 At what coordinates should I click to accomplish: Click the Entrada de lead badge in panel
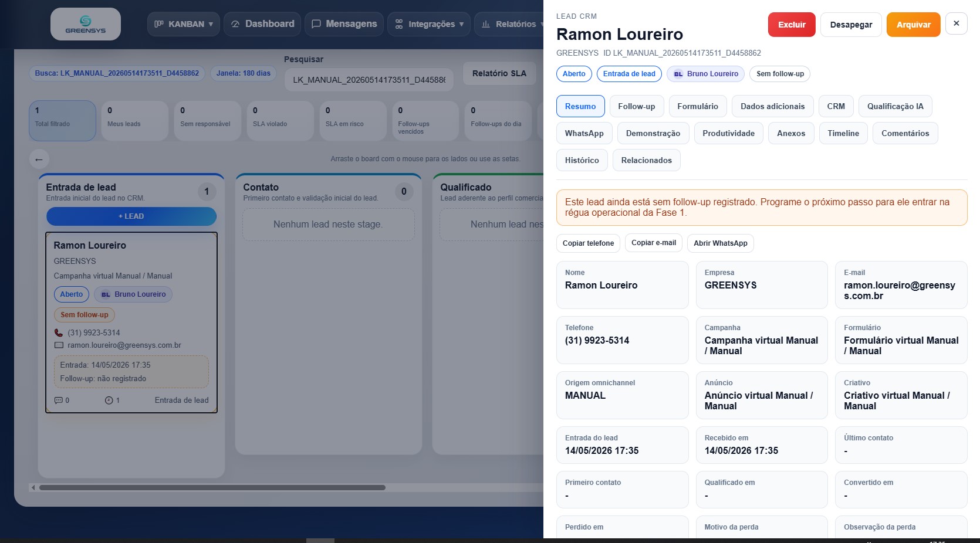pos(629,74)
